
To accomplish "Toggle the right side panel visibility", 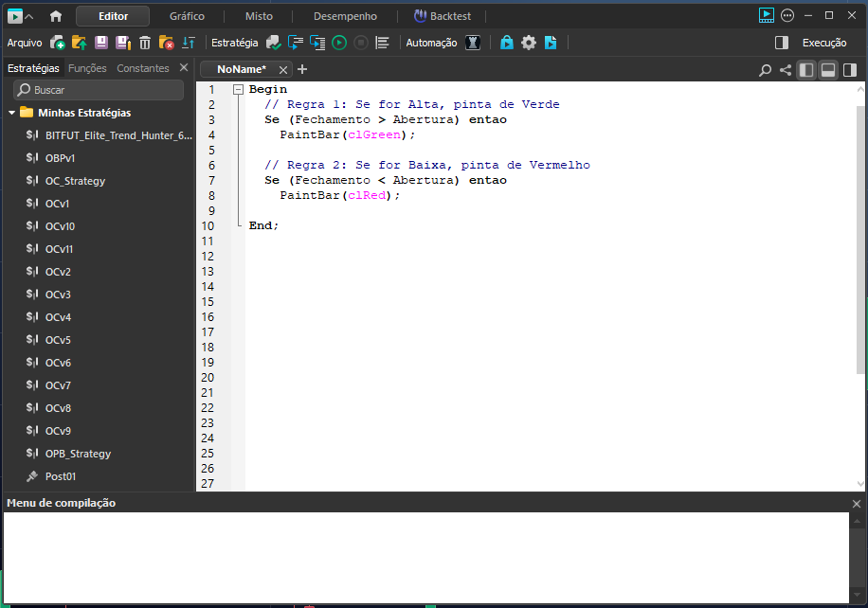I will coord(850,70).
